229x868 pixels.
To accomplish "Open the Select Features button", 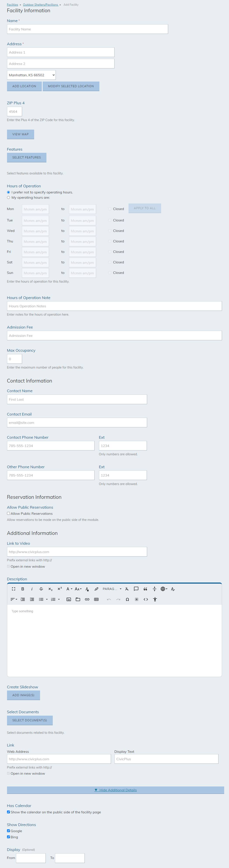I will 27,158.
